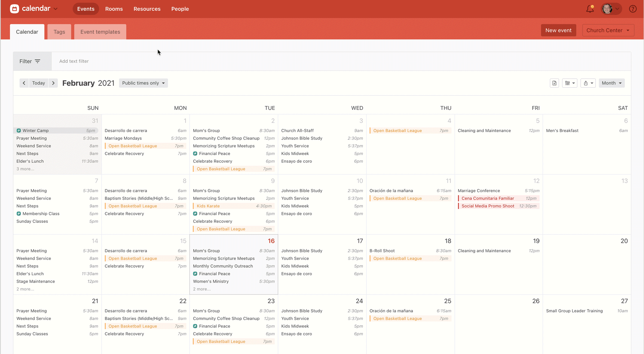Viewport: 644px width, 354px height.
Task: Expand the Public times only dropdown
Action: (x=143, y=83)
